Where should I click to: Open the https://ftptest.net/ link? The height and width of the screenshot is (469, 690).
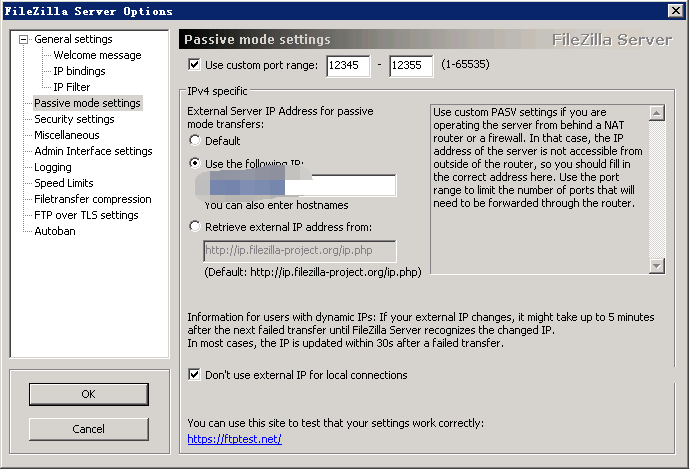click(235, 439)
